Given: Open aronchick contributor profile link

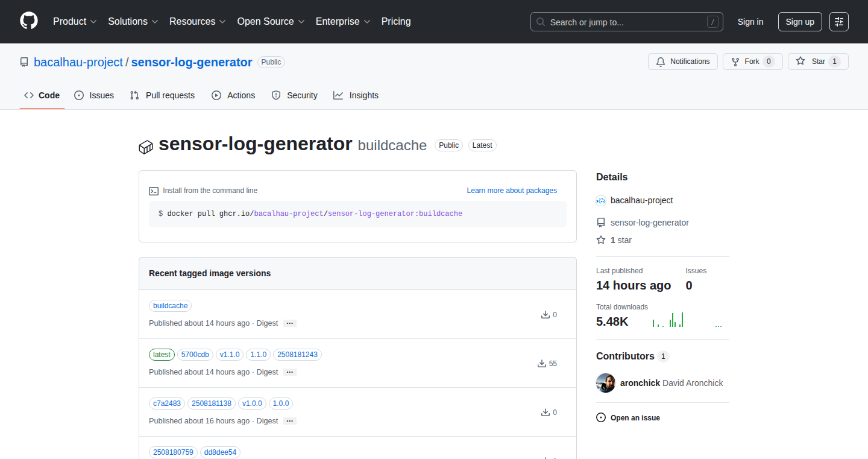Looking at the screenshot, I should (x=640, y=383).
